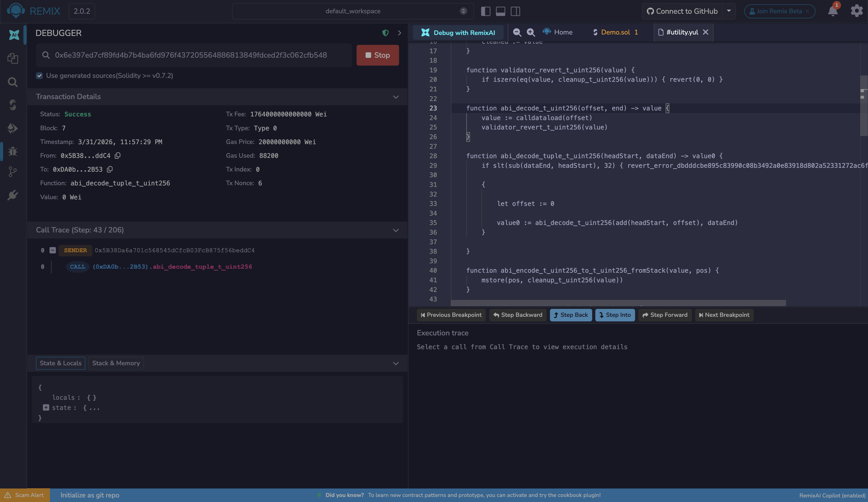Image resolution: width=868 pixels, height=502 pixels.
Task: Expand the Debugger panel arrow
Action: click(x=400, y=33)
